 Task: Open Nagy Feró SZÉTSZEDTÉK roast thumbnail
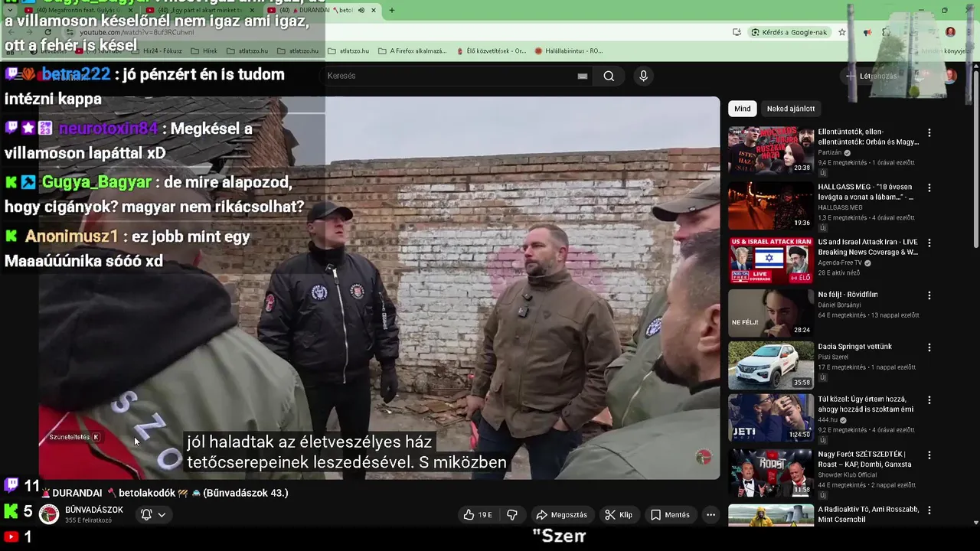click(x=771, y=473)
